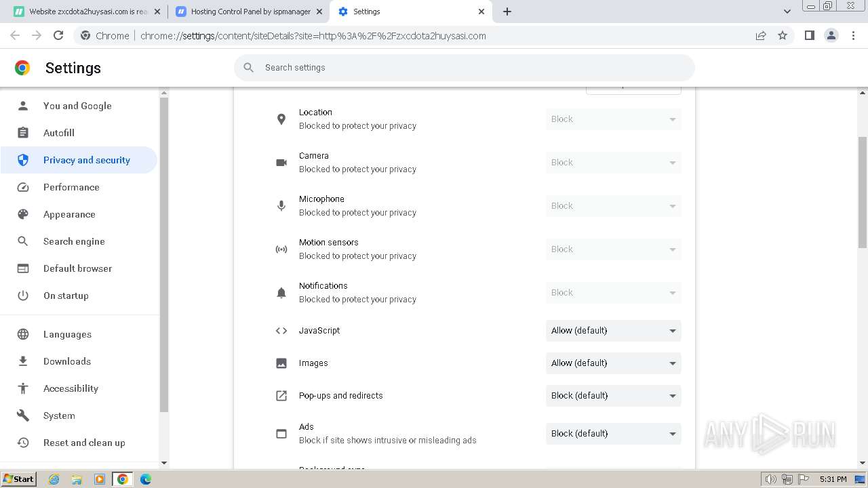Viewport: 868px width, 488px height.
Task: Open the media player taskbar icon
Action: 100,479
